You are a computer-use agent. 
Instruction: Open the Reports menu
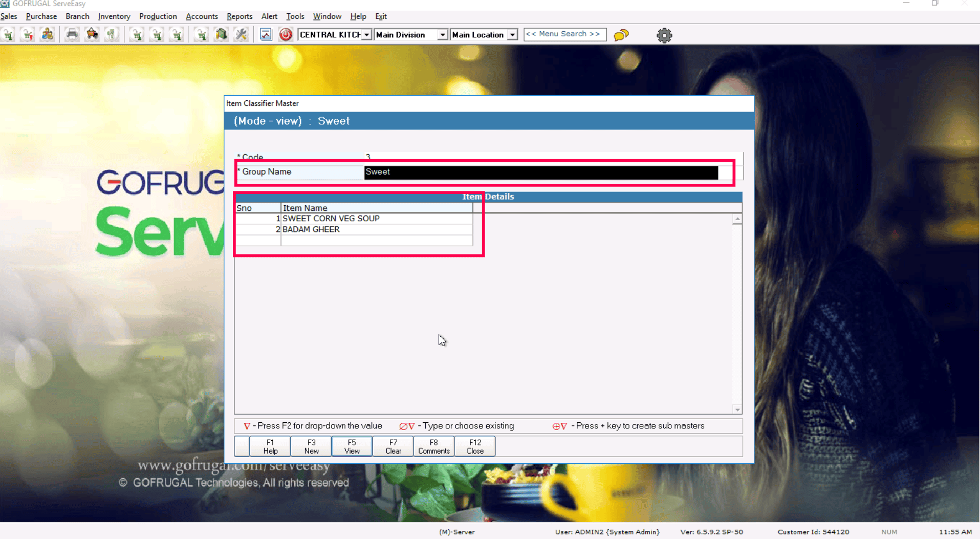click(x=239, y=16)
